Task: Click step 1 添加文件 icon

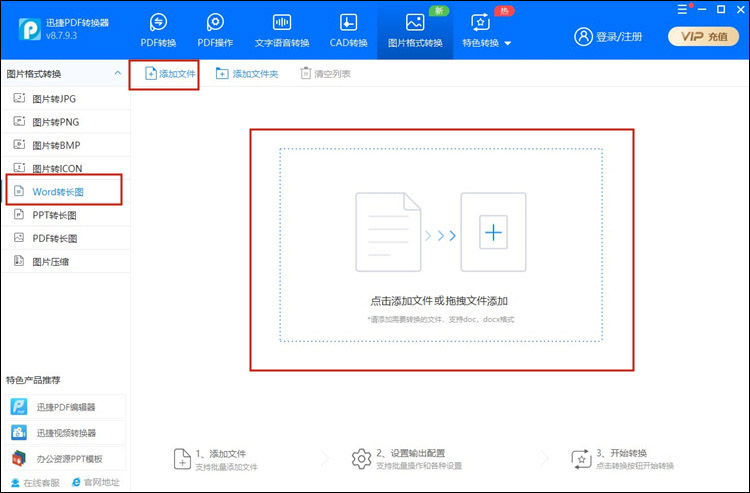Action: 182,459
